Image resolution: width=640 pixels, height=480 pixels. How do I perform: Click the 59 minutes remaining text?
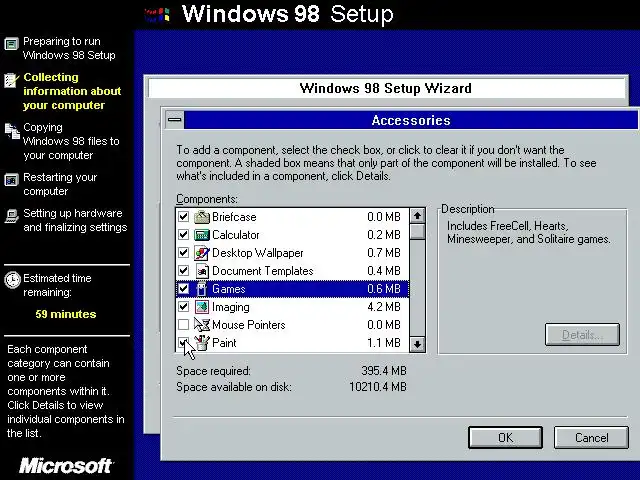click(x=66, y=314)
